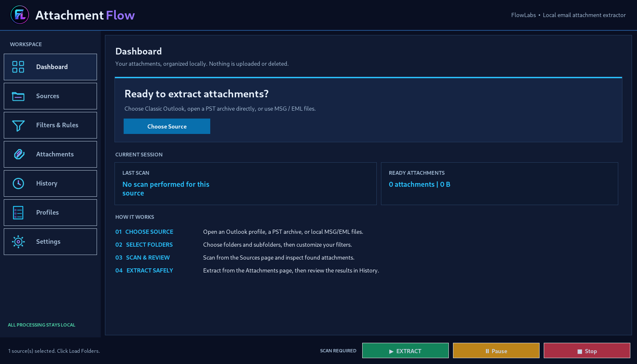Open the Profiles page label
Image resolution: width=637 pixels, height=364 pixels.
point(47,213)
